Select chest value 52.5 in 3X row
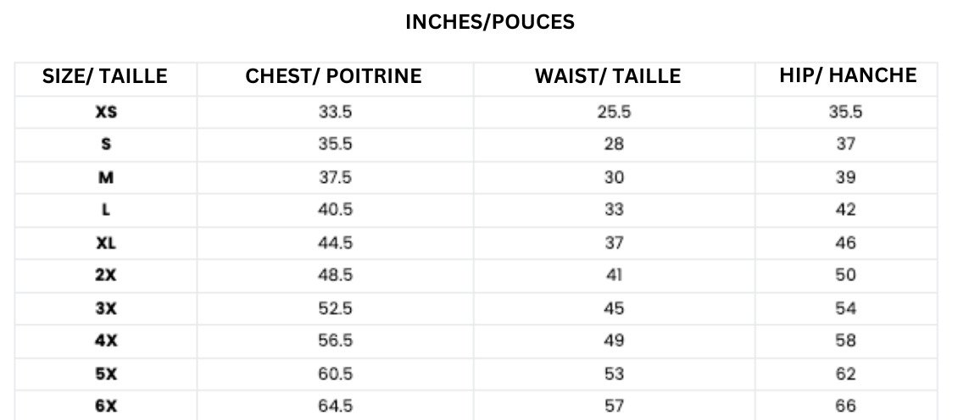Screen dimensions: 980x420 coord(335,308)
